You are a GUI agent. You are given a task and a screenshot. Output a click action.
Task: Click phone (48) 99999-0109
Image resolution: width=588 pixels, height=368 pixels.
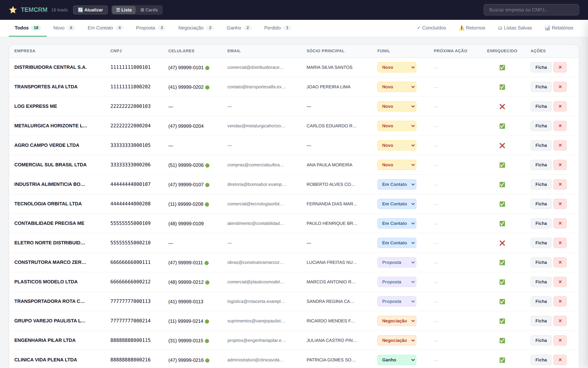click(x=186, y=224)
